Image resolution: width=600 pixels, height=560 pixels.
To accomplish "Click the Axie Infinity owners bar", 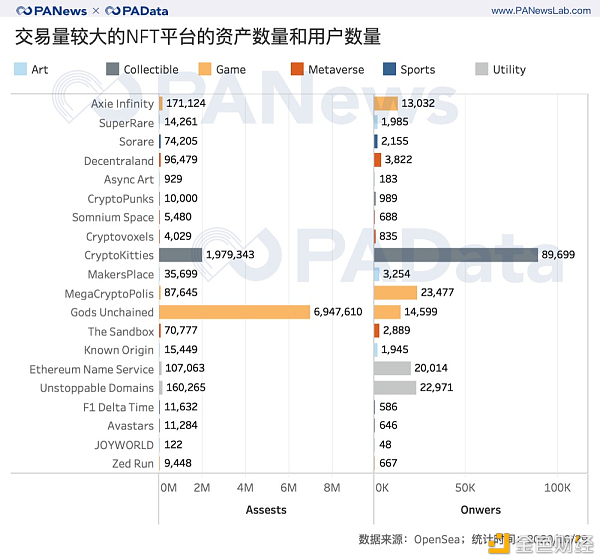I will (386, 103).
